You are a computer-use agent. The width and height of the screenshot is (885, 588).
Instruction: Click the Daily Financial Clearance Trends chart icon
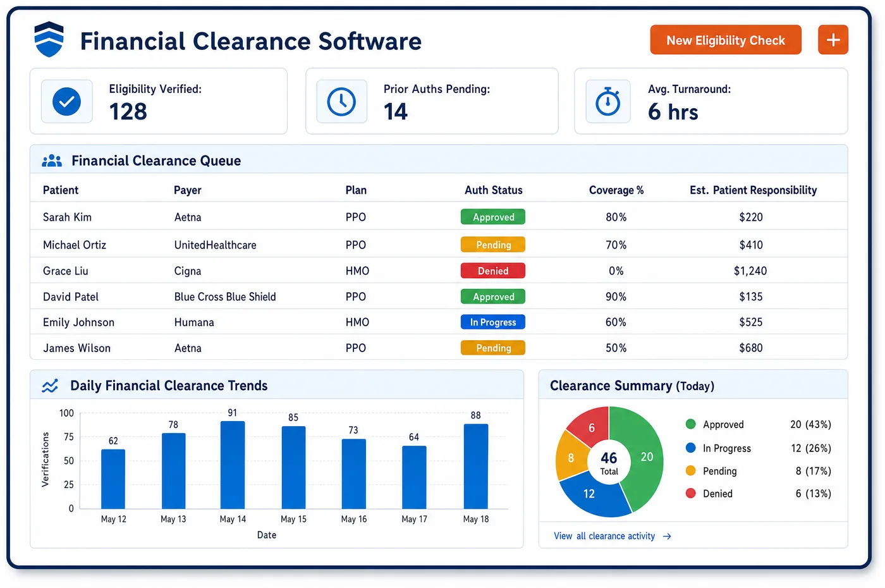pyautogui.click(x=50, y=386)
